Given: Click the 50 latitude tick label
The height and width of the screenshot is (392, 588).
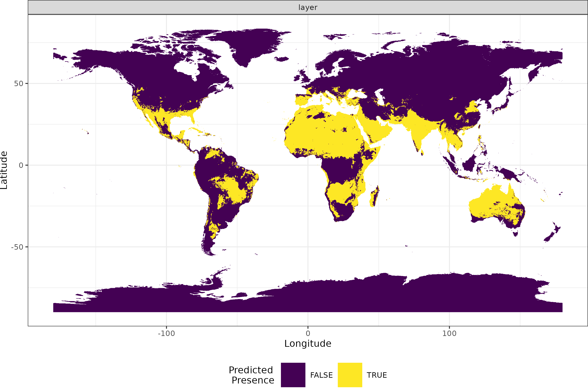Looking at the screenshot, I should [18, 83].
